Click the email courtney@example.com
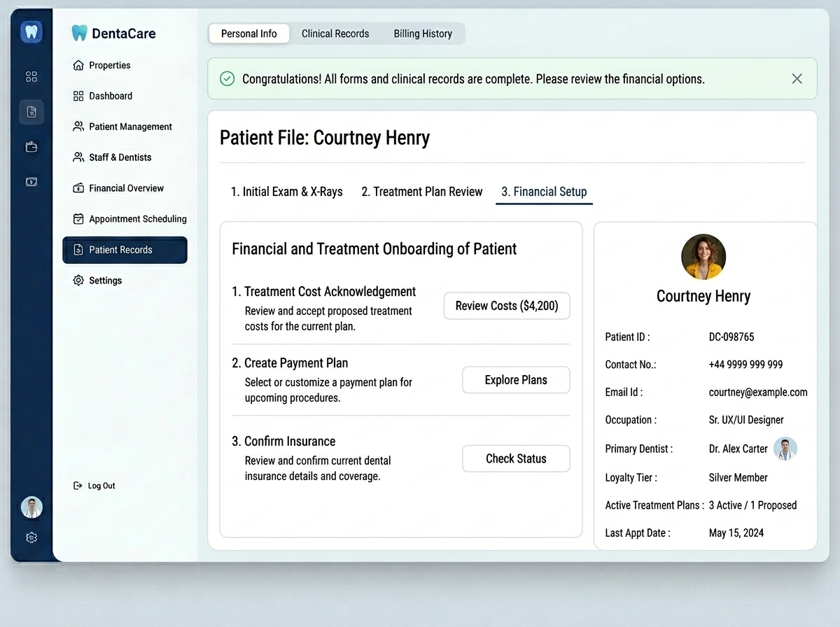This screenshot has height=627, width=840. pyautogui.click(x=758, y=393)
